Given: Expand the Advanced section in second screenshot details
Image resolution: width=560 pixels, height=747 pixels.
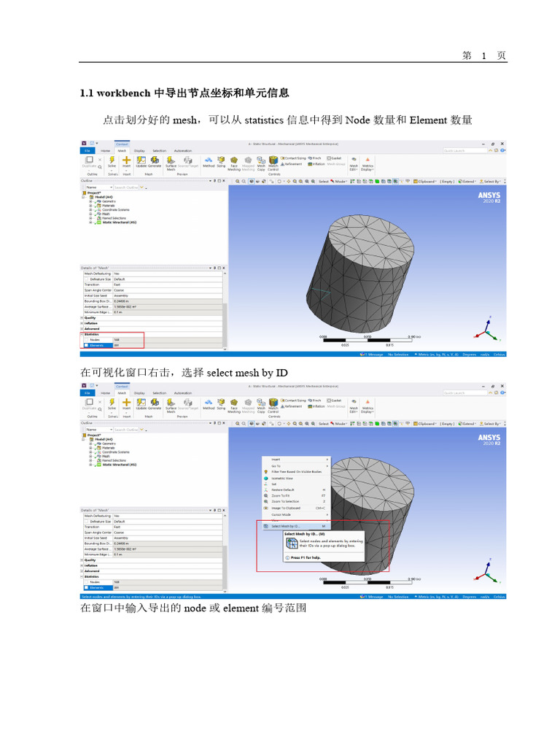Looking at the screenshot, I should [x=82, y=571].
